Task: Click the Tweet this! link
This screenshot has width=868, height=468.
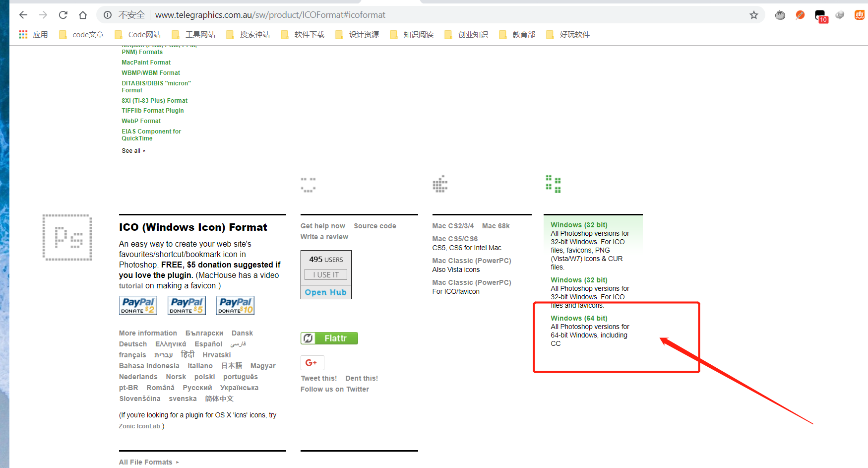Action: pyautogui.click(x=318, y=378)
